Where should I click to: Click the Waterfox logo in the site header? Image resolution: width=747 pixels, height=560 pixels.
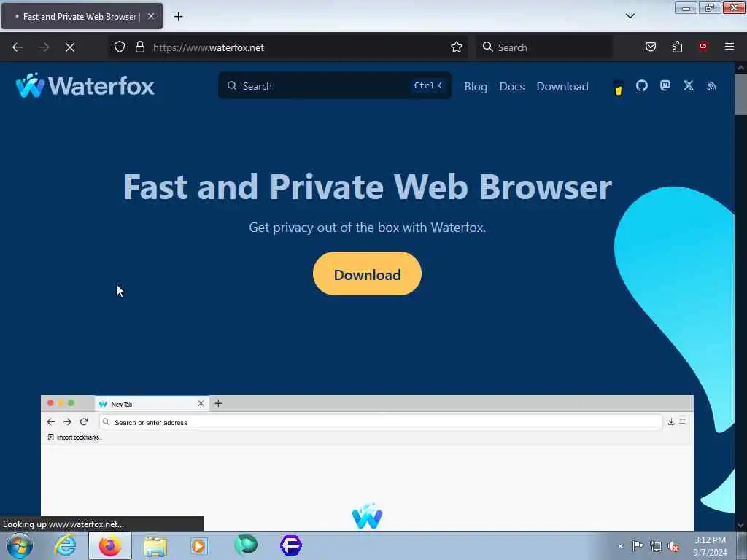pyautogui.click(x=85, y=86)
